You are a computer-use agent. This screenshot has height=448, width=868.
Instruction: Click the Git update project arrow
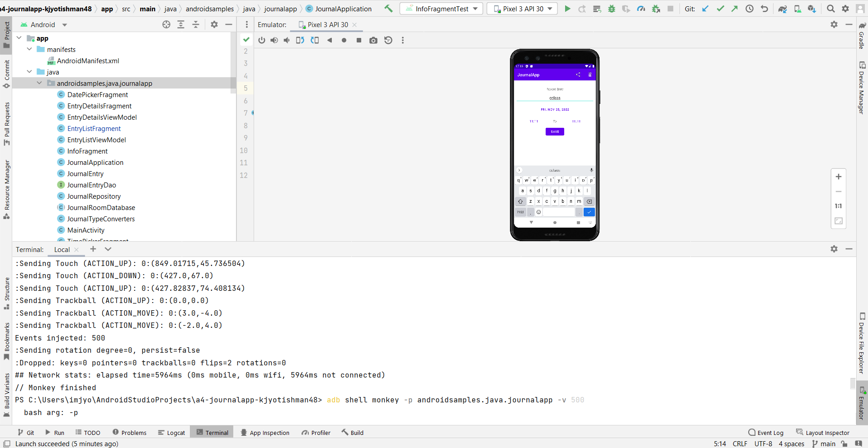coord(705,9)
